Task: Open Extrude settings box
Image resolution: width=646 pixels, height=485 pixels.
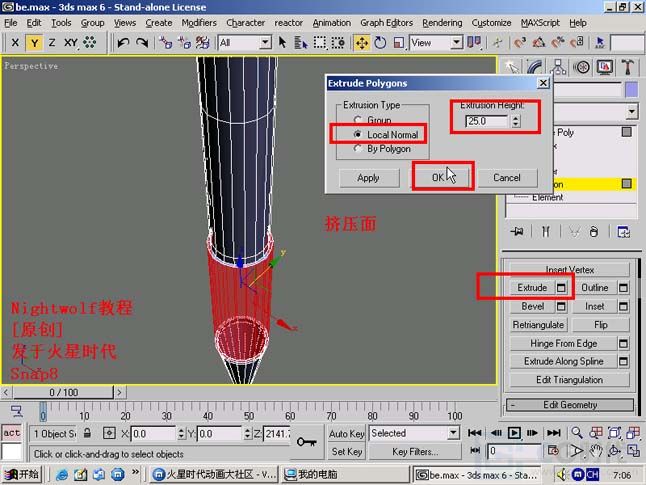Action: click(561, 288)
